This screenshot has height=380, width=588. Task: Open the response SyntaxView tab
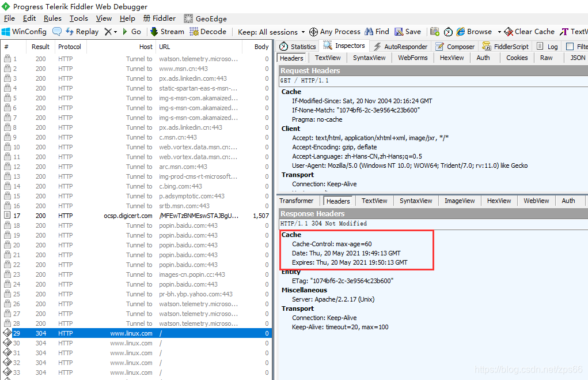pos(416,201)
